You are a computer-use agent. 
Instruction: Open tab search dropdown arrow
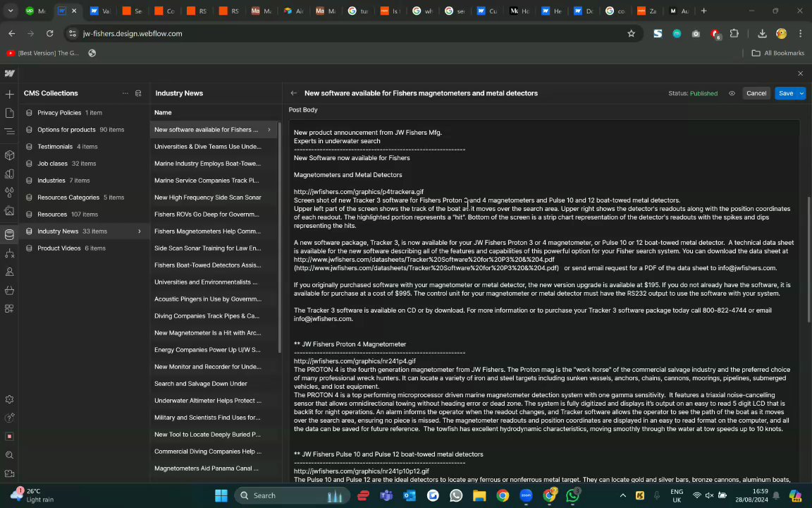(11, 11)
